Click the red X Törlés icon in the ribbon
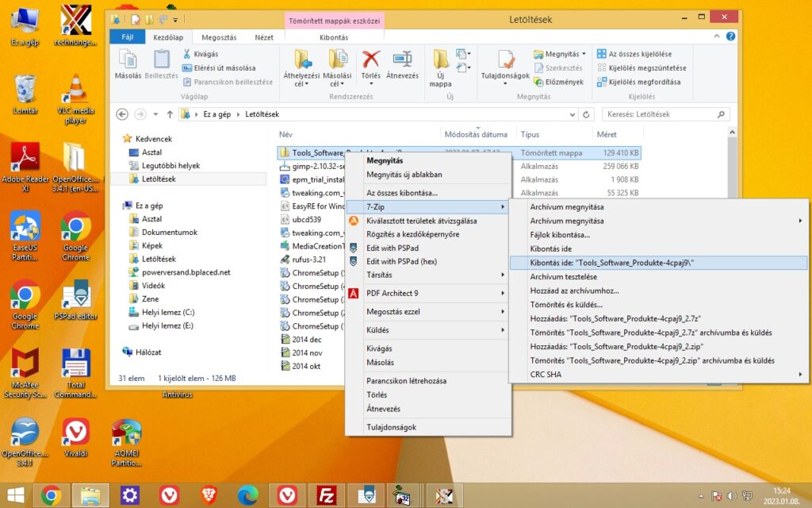Image resolution: width=812 pixels, height=508 pixels. tap(371, 60)
